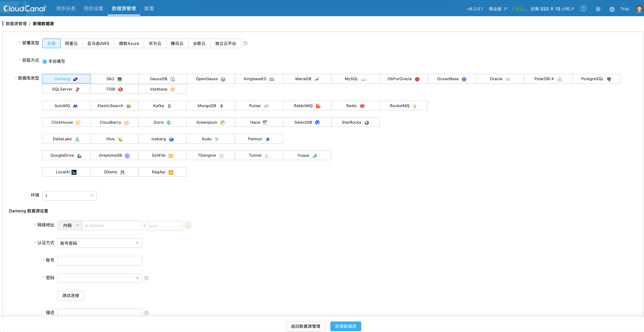The image size is (644, 332).
Task: Select Doris database type
Action: coord(163,122)
